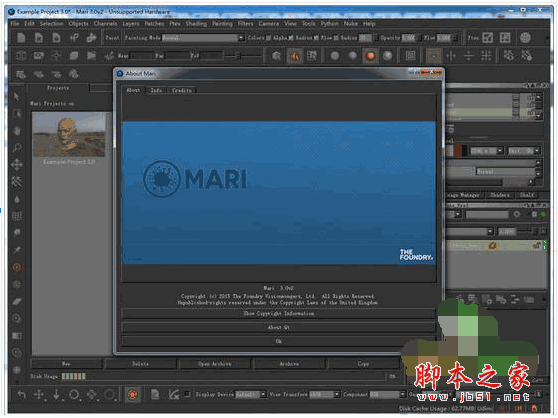Select the Projects tab
558x418 pixels.
coord(58,88)
